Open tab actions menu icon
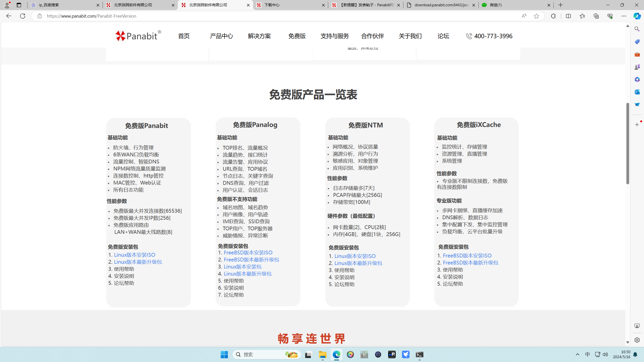The height and width of the screenshot is (362, 644). click(x=19, y=5)
